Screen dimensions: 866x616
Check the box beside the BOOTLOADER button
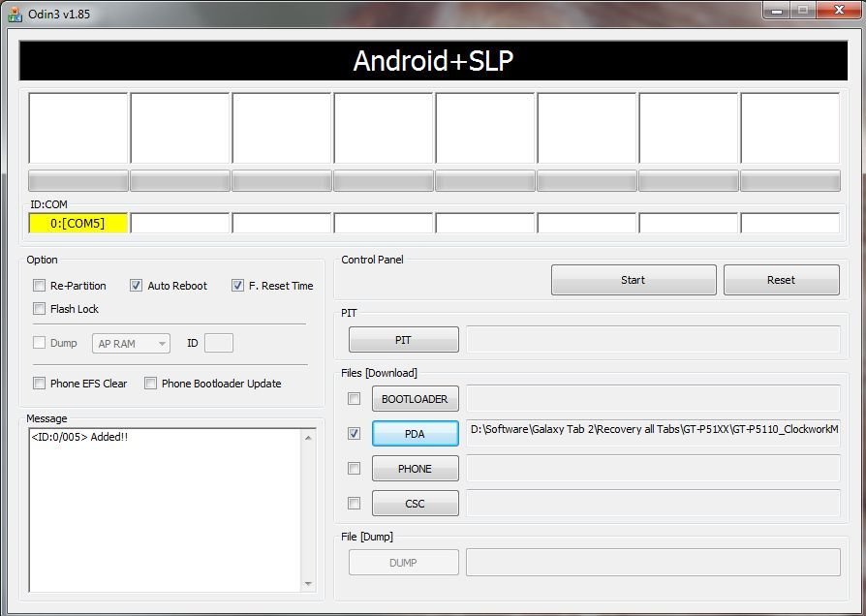(x=354, y=398)
